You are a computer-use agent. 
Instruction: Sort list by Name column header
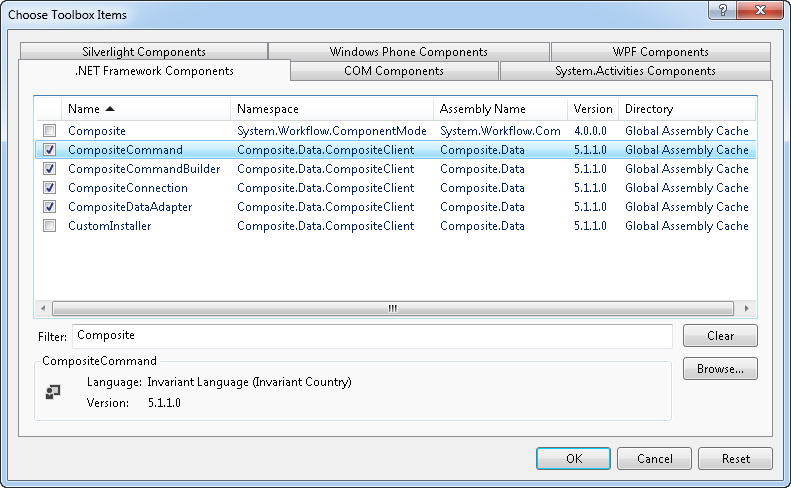146,109
